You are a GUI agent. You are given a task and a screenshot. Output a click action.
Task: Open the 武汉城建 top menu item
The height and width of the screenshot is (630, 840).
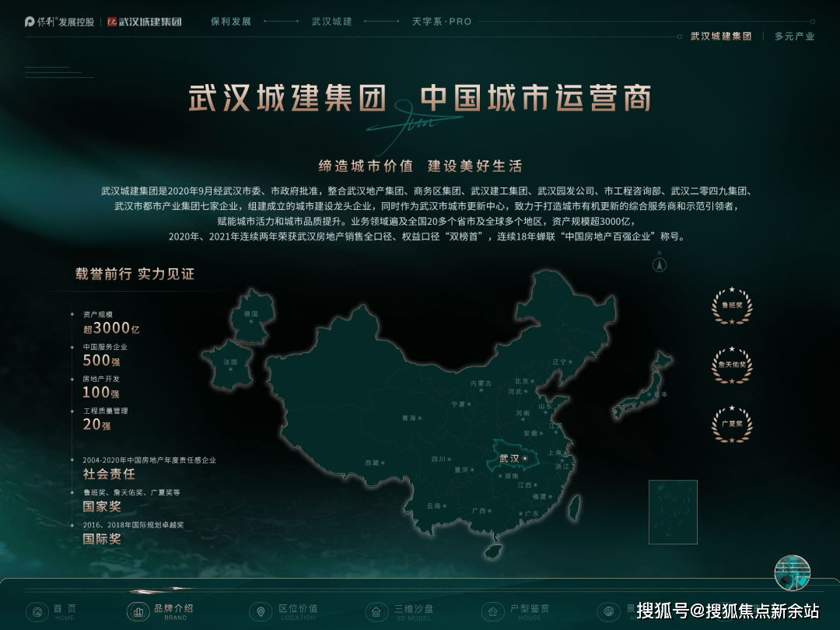click(332, 22)
